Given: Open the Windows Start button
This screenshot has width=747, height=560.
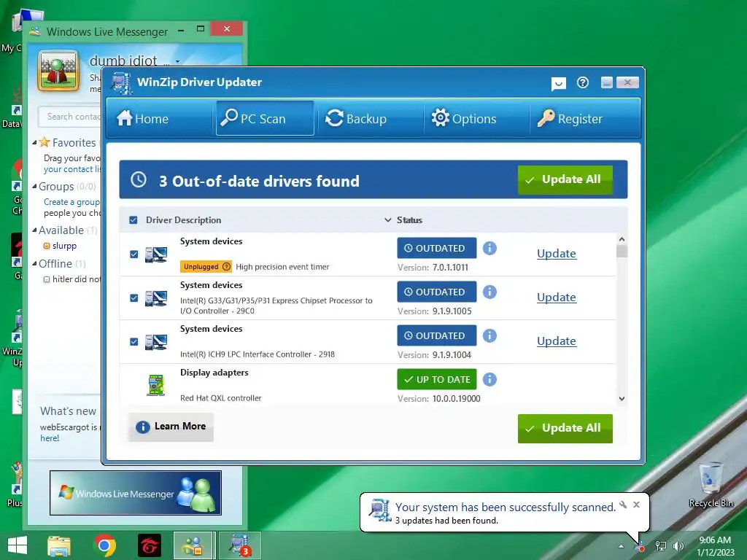Looking at the screenshot, I should click(x=18, y=545).
